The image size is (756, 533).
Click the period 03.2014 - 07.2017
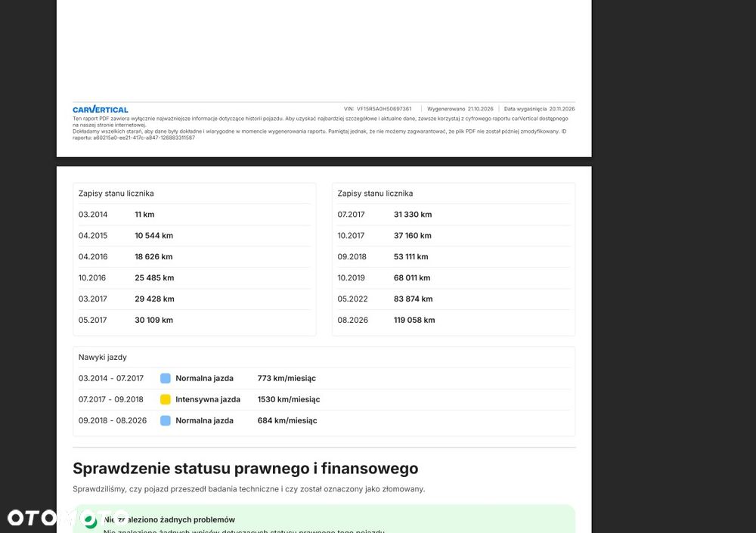point(111,379)
